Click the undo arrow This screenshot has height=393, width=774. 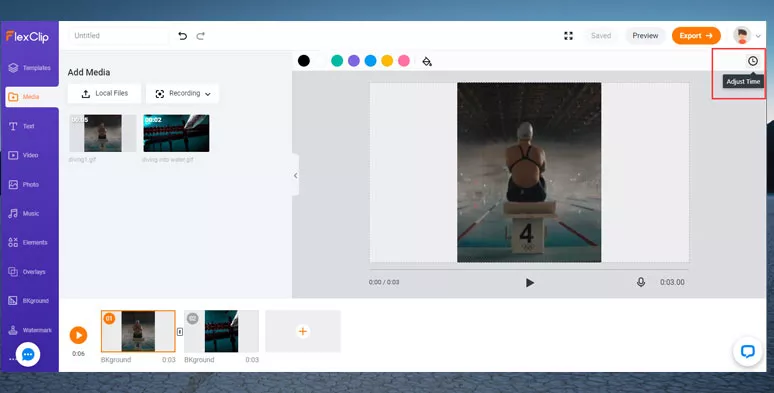point(183,36)
